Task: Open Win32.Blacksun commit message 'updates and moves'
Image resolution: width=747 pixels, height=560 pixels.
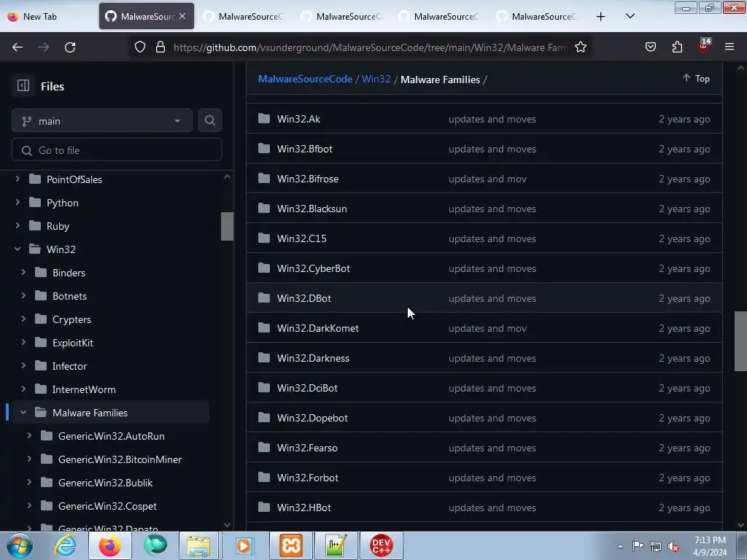Action: [x=492, y=209]
